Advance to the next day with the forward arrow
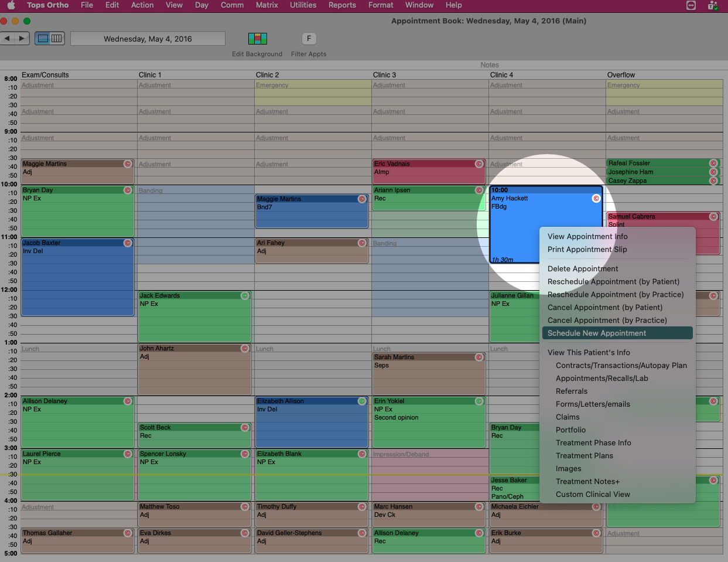Image resolution: width=728 pixels, height=562 pixels. tap(22, 38)
